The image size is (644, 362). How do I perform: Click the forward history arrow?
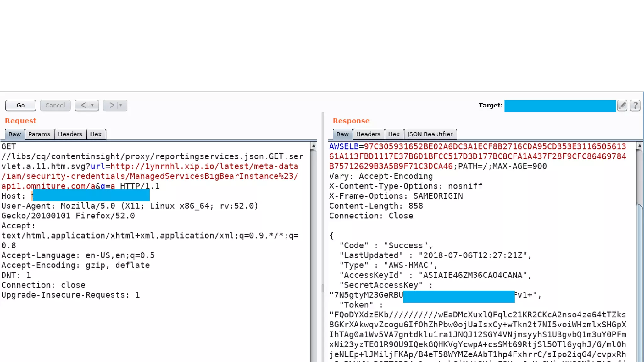(x=112, y=105)
